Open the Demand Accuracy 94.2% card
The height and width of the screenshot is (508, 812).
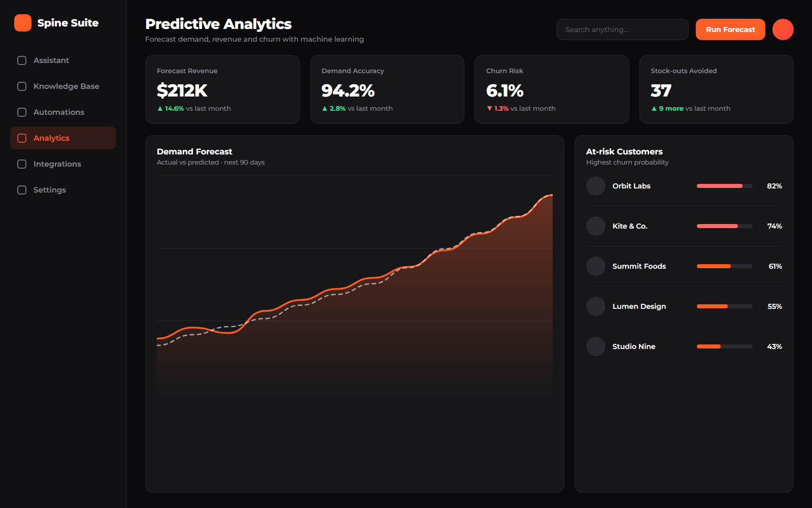tap(387, 89)
